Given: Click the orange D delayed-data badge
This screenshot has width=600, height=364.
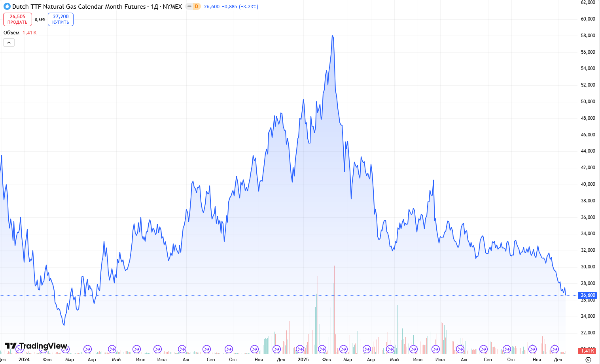Looking at the screenshot, I should pyautogui.click(x=197, y=6).
